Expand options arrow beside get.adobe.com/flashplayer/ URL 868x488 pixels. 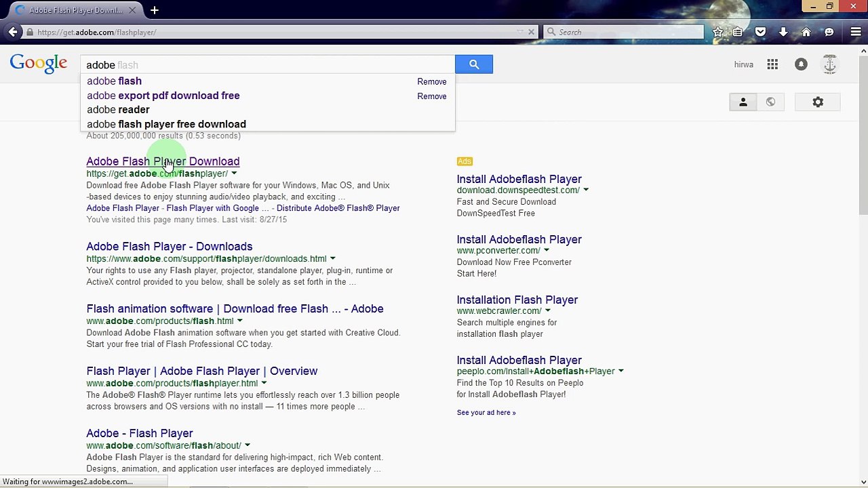coord(234,174)
